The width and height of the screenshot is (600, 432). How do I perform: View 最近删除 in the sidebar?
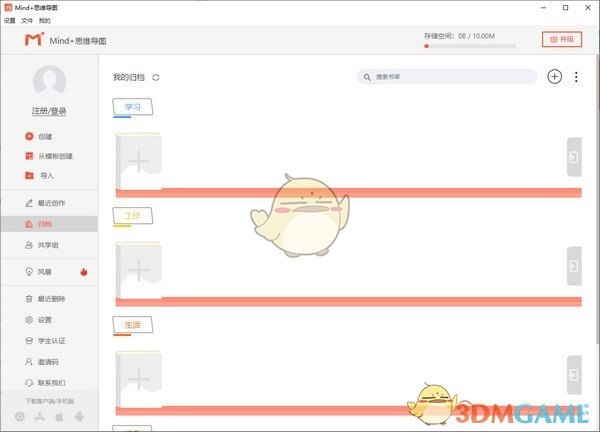[x=45, y=299]
